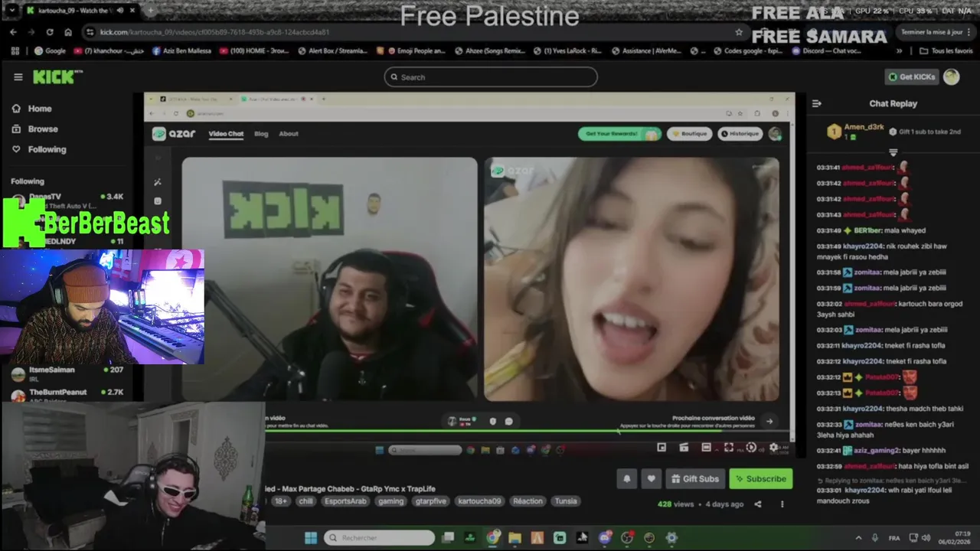Reload the page with refresh icon
The image size is (980, 551).
click(x=50, y=32)
